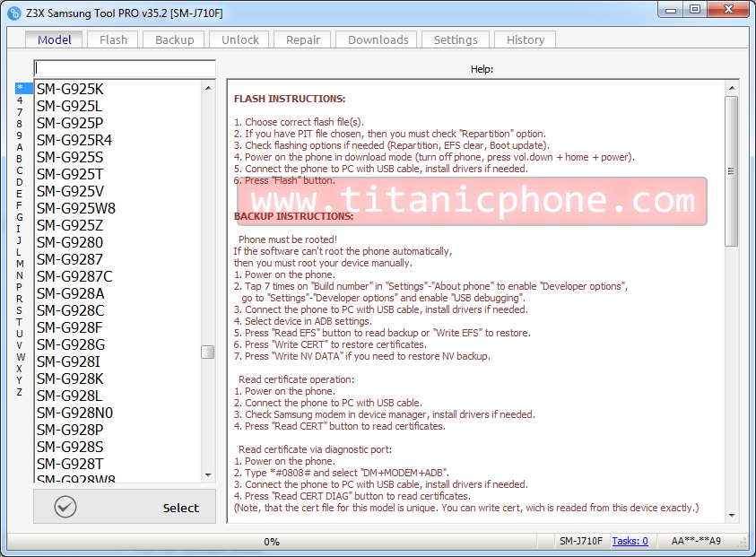
Task: View the History tab
Action: tap(526, 39)
